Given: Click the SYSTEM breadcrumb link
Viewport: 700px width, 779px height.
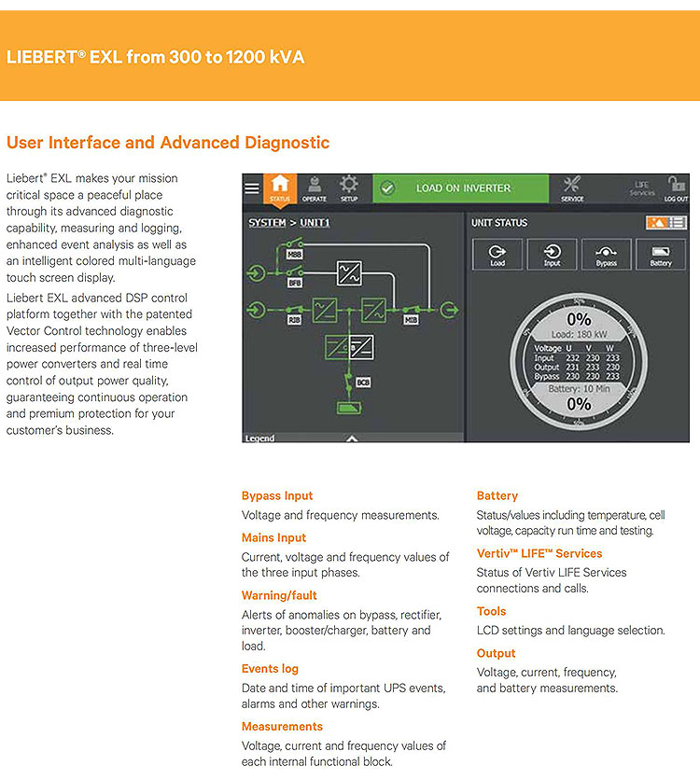Looking at the screenshot, I should 267,223.
